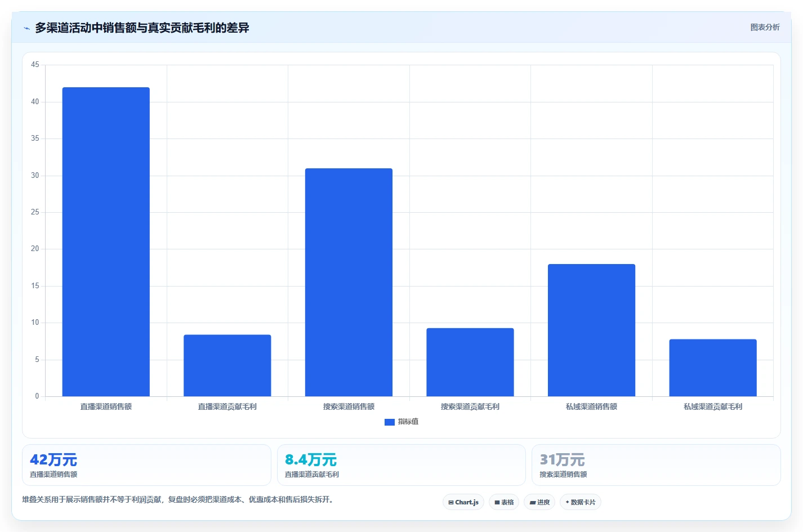The height and width of the screenshot is (532, 803).
Task: Open the 8.4万元 data card
Action: pyautogui.click(x=401, y=465)
